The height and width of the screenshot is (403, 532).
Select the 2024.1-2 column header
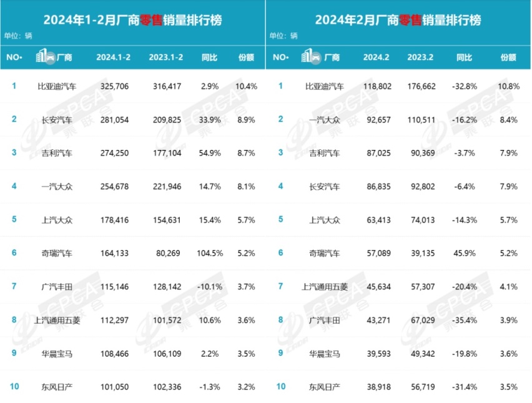pos(113,57)
